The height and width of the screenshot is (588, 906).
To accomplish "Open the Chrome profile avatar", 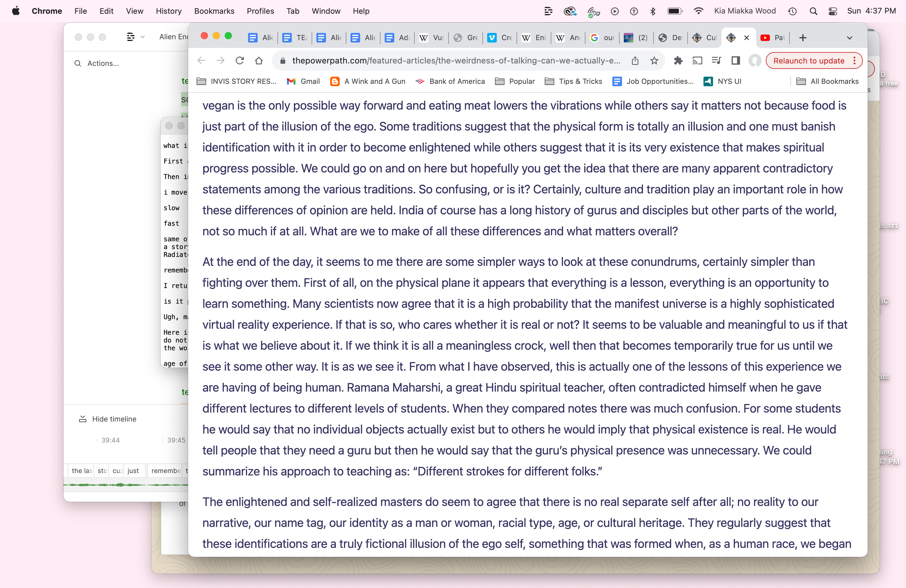I will (754, 60).
